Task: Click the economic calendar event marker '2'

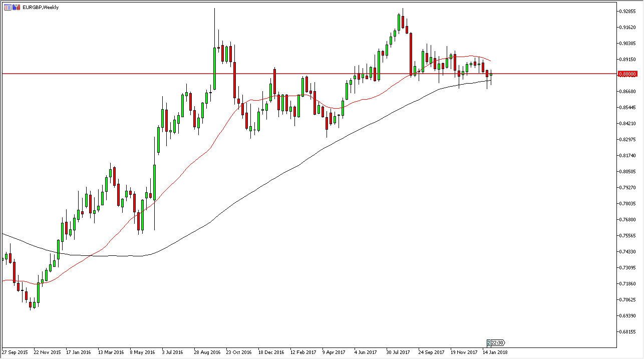Action: click(489, 343)
